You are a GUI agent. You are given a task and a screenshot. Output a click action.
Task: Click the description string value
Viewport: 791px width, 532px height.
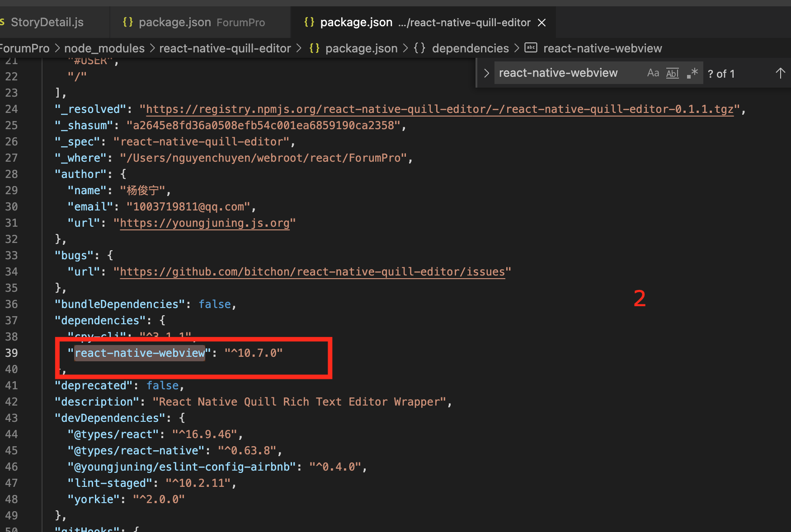coord(299,402)
